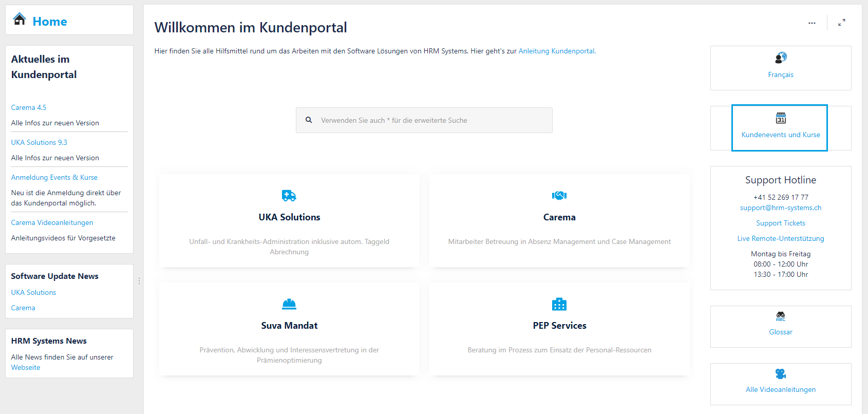Click the HRM Systems News heading
The width and height of the screenshot is (868, 414).
(x=49, y=341)
